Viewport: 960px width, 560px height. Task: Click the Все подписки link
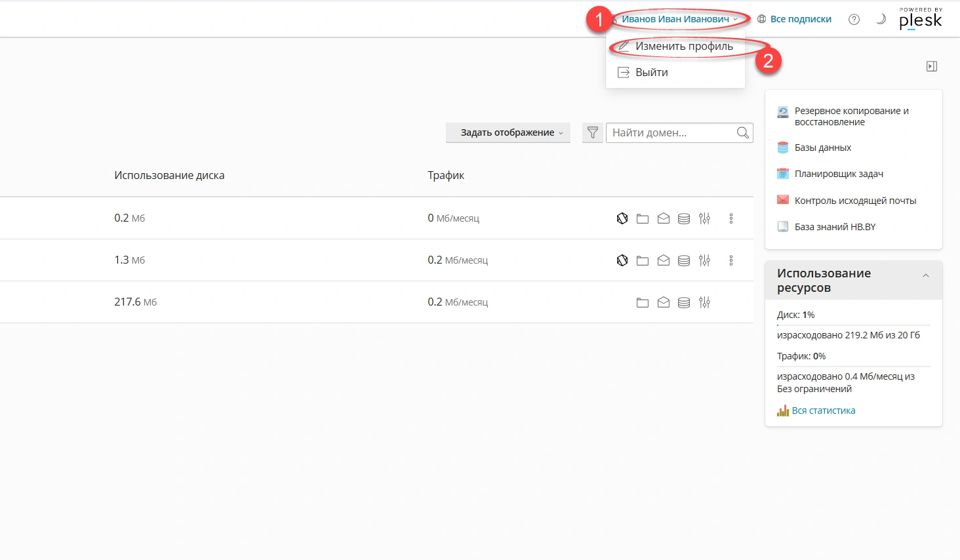pyautogui.click(x=800, y=20)
